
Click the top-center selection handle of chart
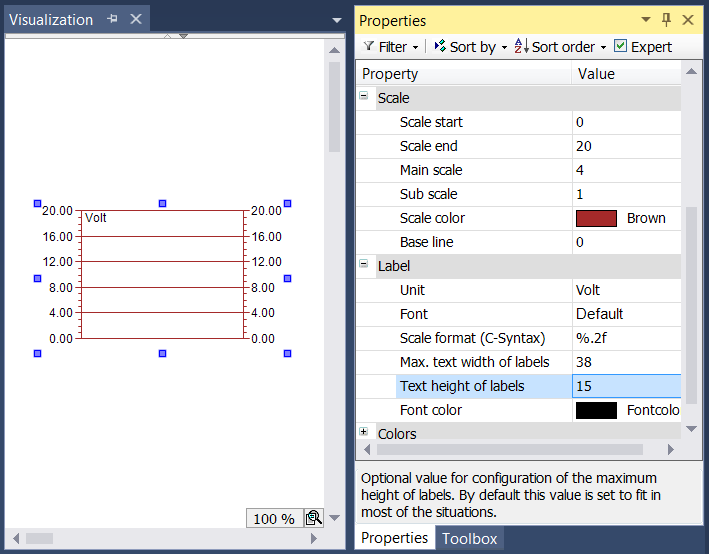[x=162, y=204]
